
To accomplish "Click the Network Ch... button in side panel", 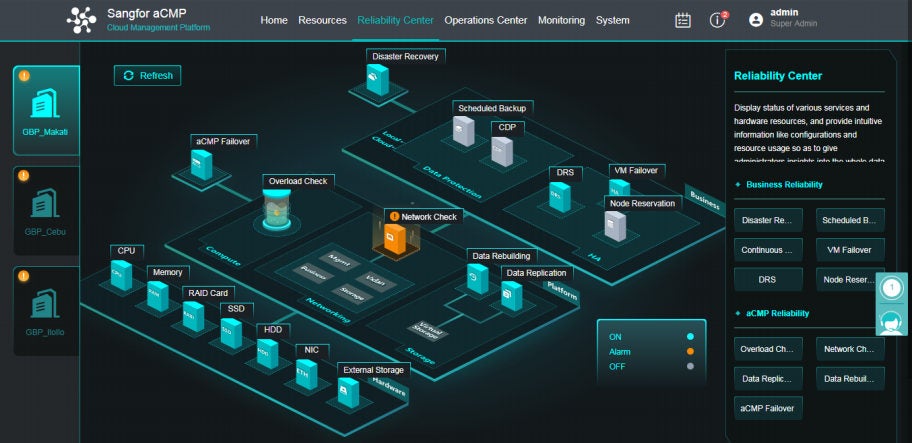I will coord(850,349).
